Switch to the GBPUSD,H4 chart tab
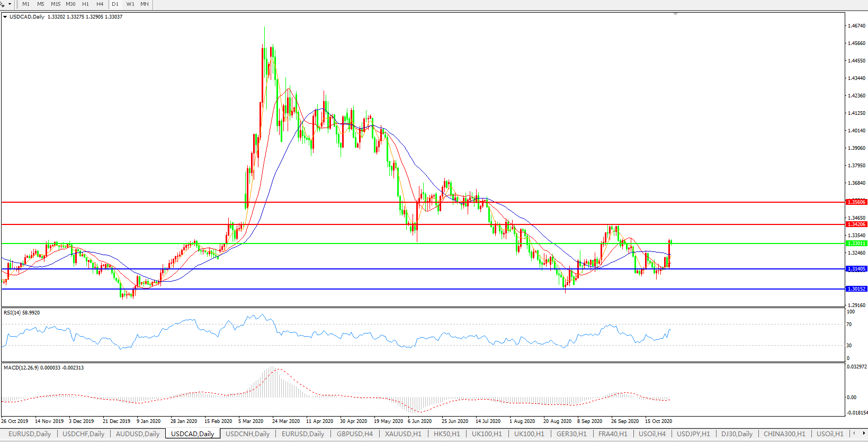The height and width of the screenshot is (442, 868). tap(354, 434)
